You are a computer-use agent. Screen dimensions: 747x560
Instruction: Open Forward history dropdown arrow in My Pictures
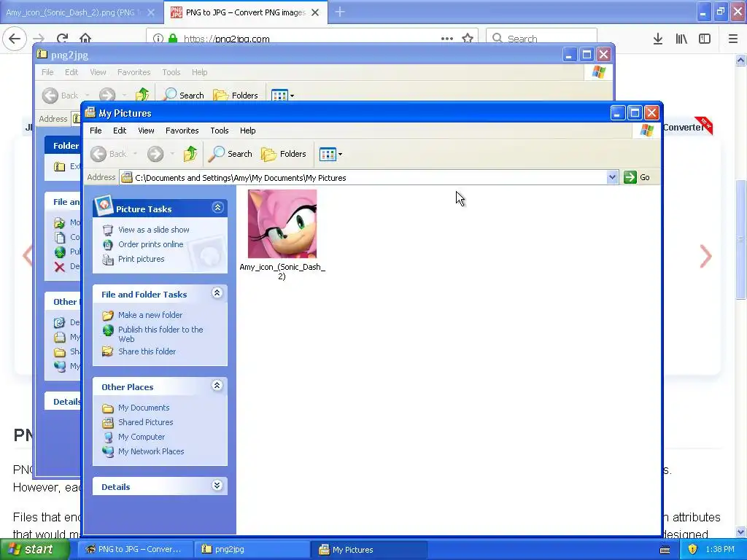pyautogui.click(x=172, y=154)
